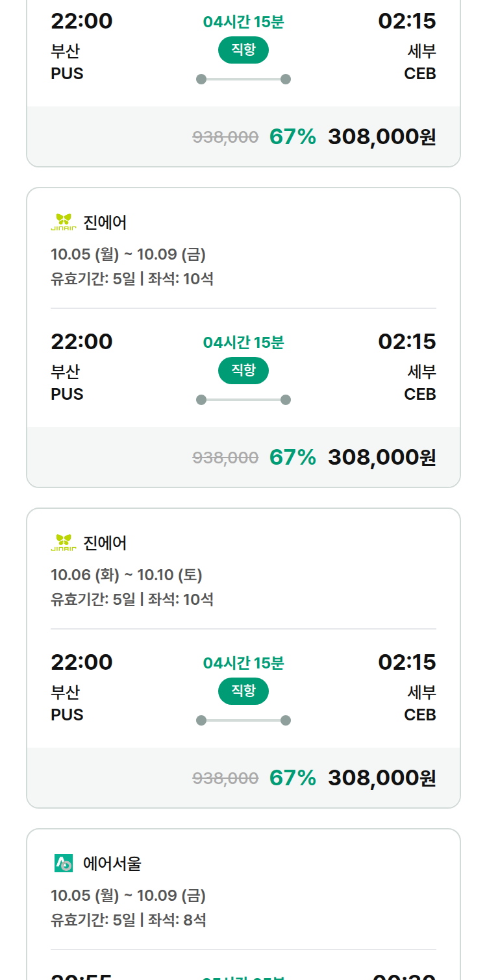Tap the 직항 badge on the Jin Air 10.06 (화) card
The image size is (487, 980).
(243, 691)
